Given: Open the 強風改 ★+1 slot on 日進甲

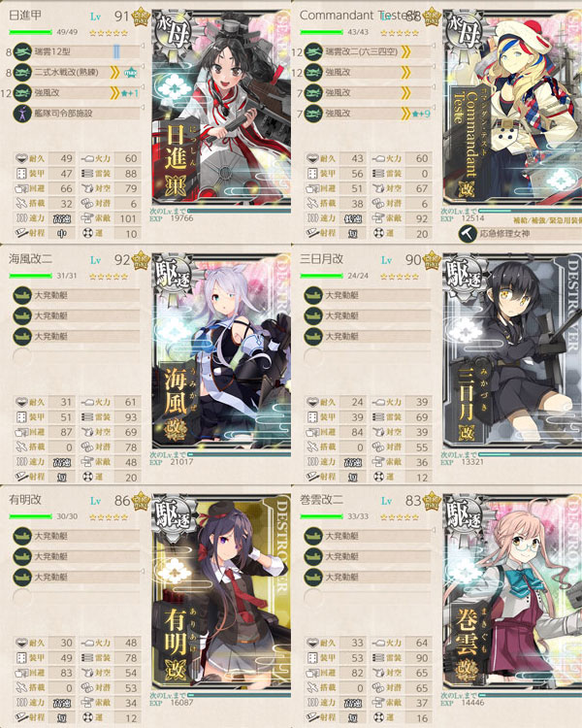Looking at the screenshot, I should (x=78, y=93).
